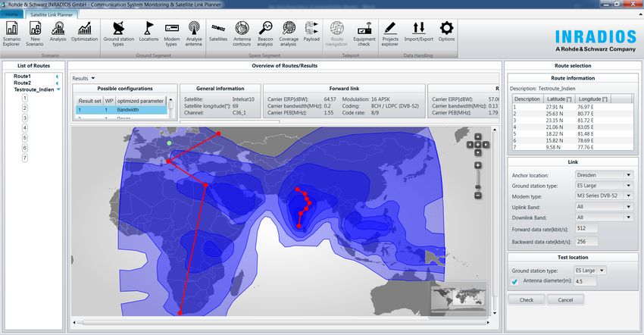
Task: Click the map zoom slider handle
Action: point(477,187)
